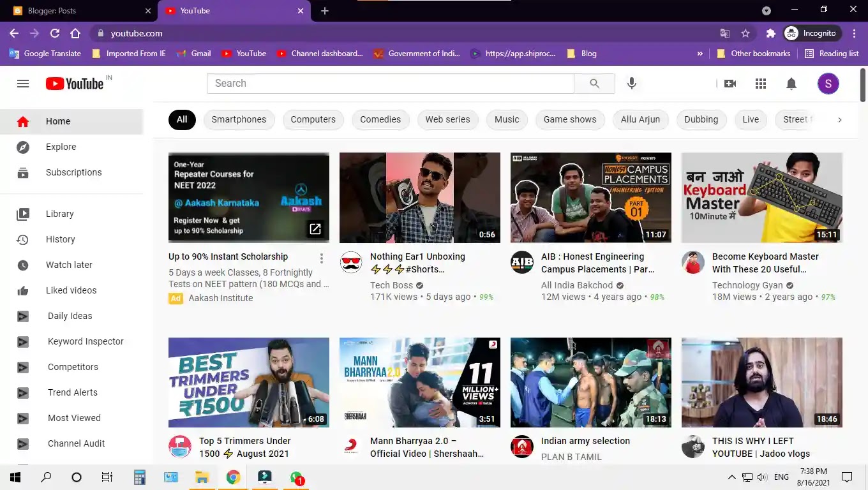Open the Chrome three-dot menu
Image resolution: width=868 pixels, height=490 pixels.
pos(854,33)
